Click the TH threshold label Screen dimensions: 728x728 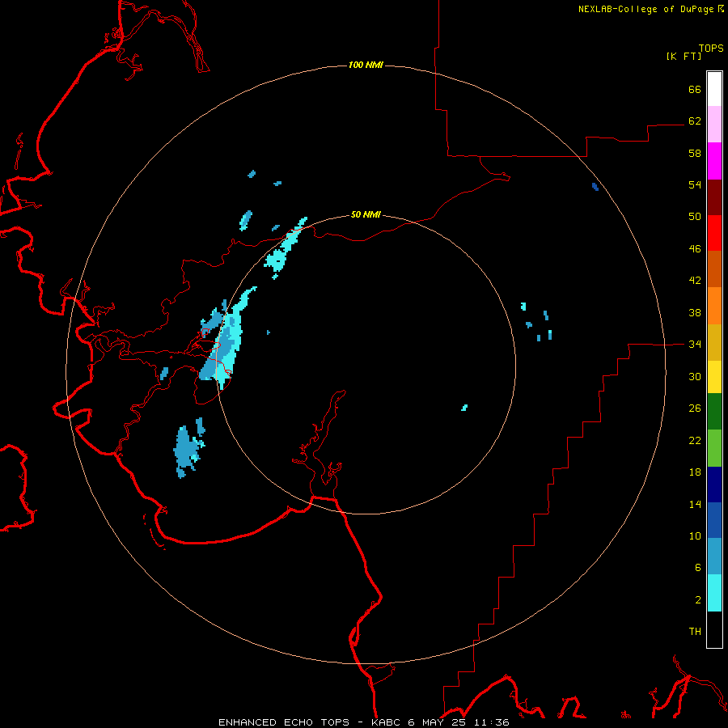[x=695, y=632]
